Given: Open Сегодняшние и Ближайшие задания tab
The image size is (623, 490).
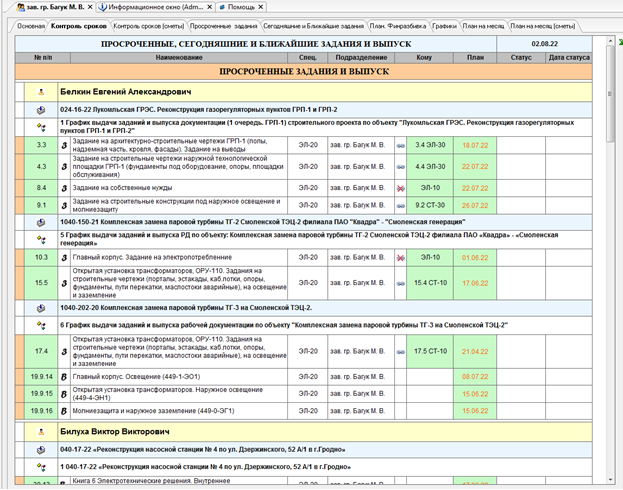Looking at the screenshot, I should point(313,26).
